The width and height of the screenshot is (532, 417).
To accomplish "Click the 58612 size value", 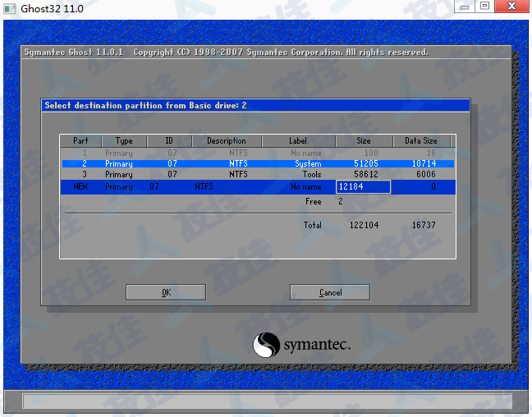I will tap(366, 174).
